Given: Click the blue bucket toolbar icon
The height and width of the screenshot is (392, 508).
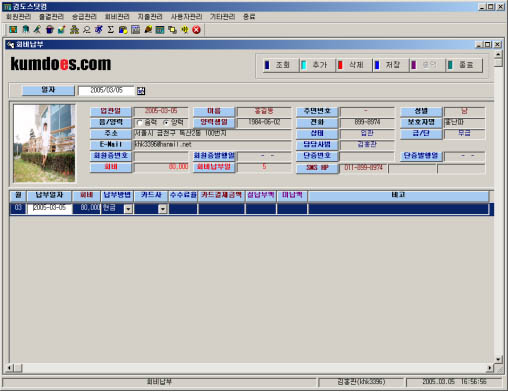Looking at the screenshot, I should pyautogui.click(x=50, y=30).
